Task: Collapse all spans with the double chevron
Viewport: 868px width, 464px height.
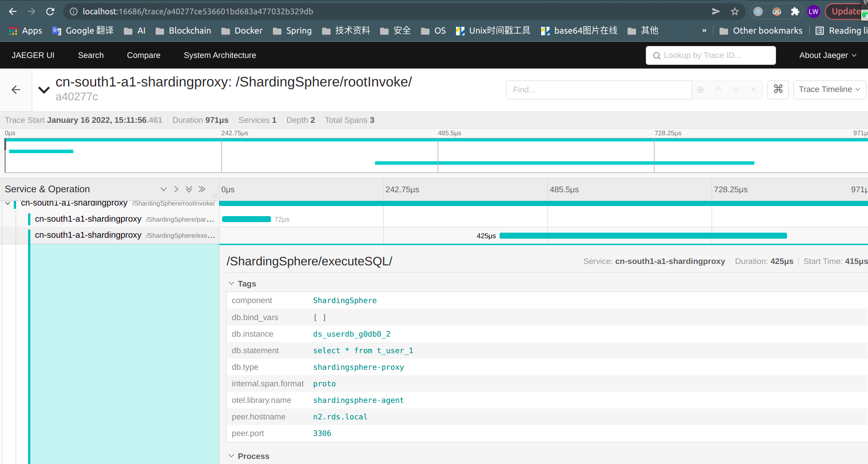Action: 189,189
